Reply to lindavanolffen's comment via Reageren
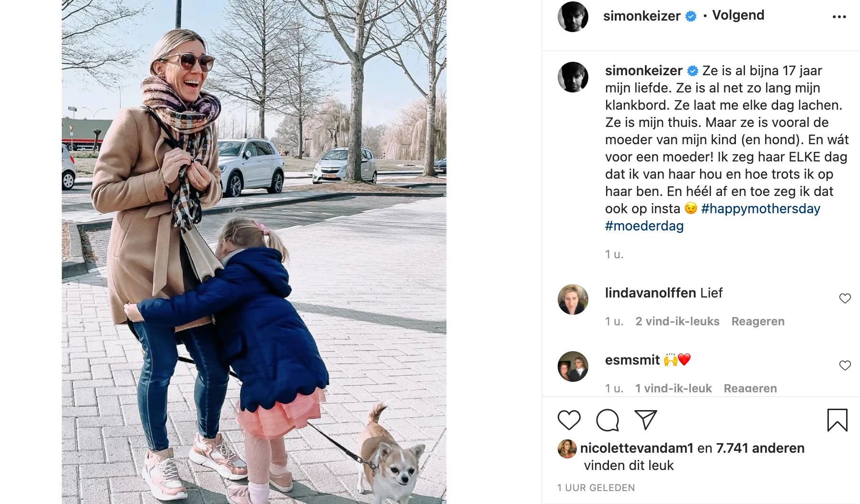Screen dimensions: 860x504 coord(758,321)
